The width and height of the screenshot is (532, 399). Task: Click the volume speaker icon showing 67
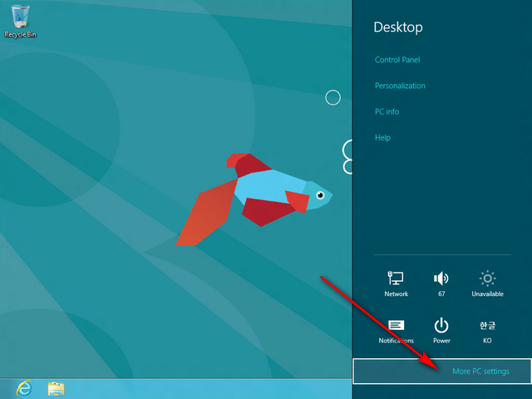[x=441, y=283]
